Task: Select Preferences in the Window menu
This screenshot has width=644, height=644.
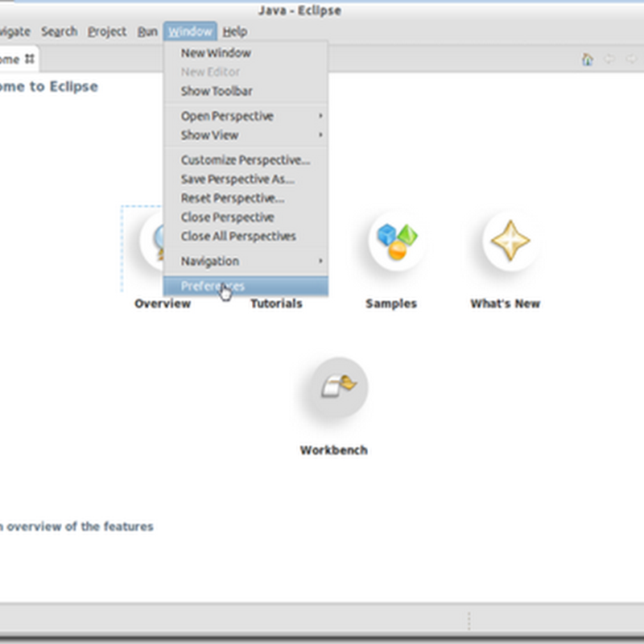Action: (246, 287)
